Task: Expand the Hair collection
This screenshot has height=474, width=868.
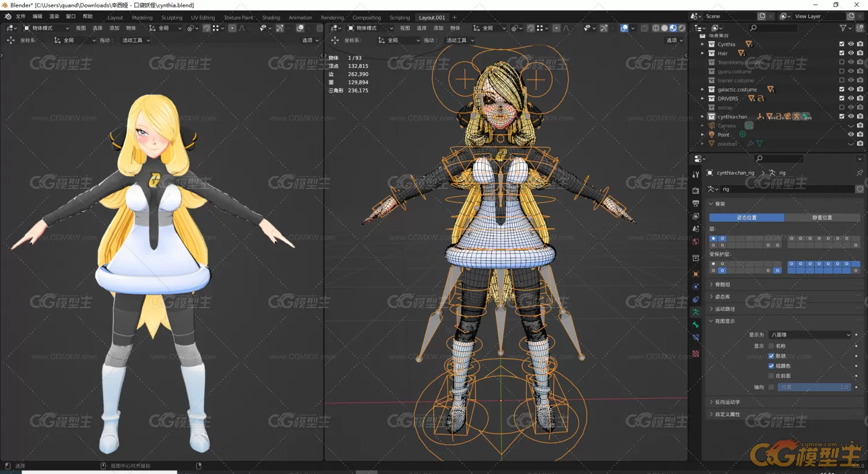Action: pos(703,53)
